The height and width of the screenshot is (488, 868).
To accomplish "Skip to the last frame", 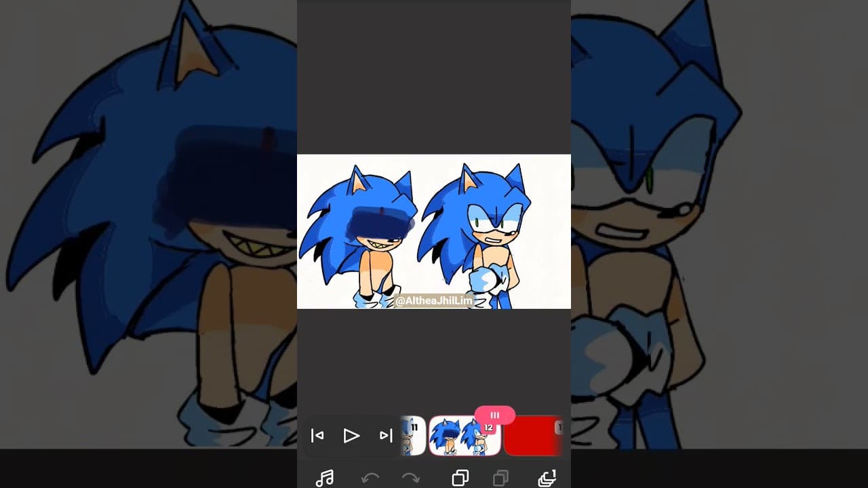I will tap(386, 436).
